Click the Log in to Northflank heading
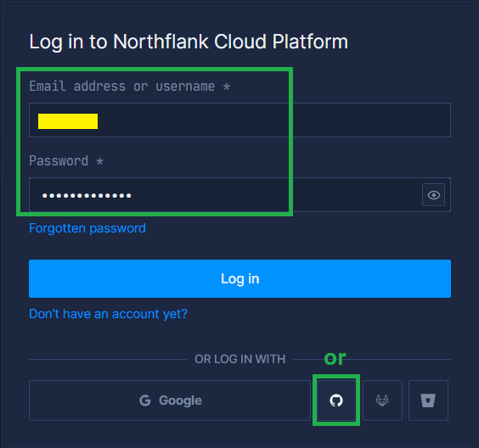Screen dimensions: 479x448 pos(189,42)
